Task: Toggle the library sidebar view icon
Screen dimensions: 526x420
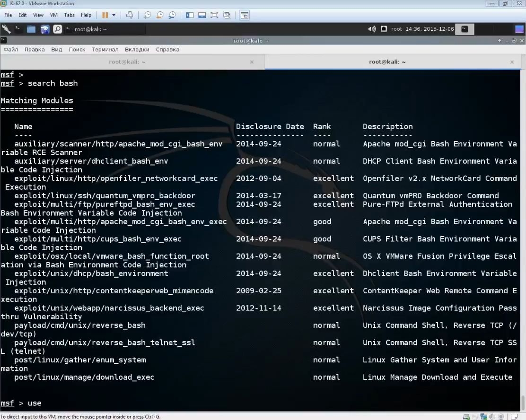Action: [190, 15]
